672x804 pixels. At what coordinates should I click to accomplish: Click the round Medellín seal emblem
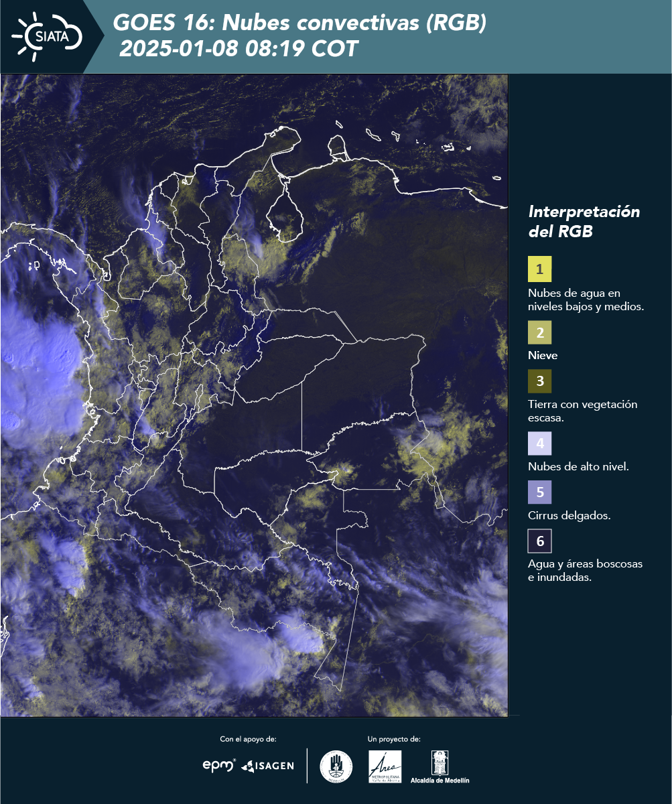point(336,766)
